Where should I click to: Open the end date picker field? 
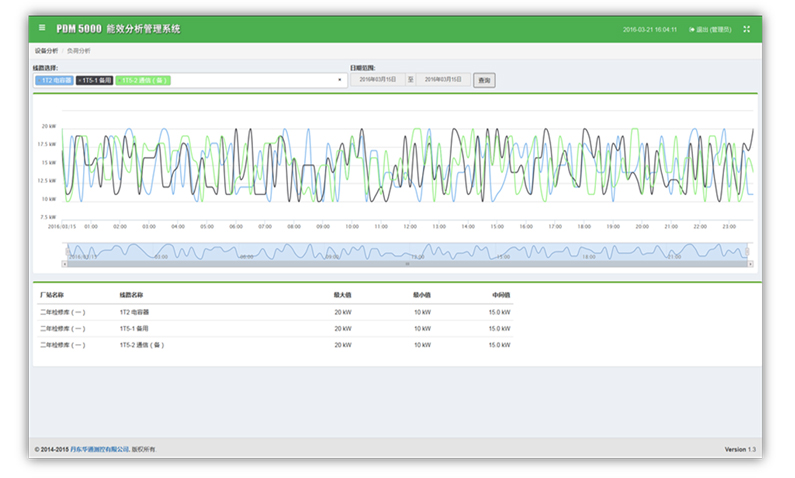pos(443,79)
